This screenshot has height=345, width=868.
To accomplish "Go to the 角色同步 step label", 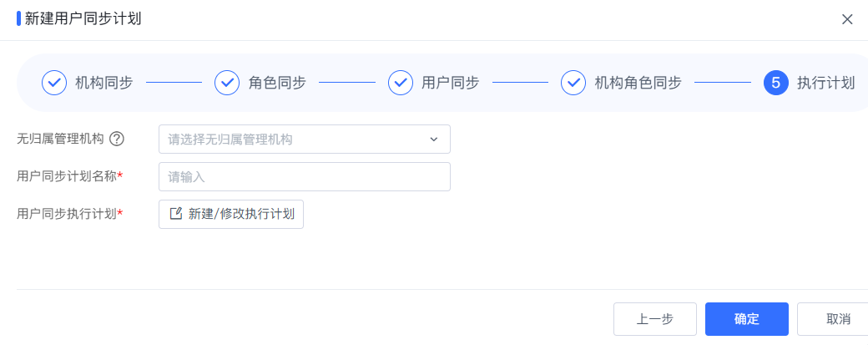I will 277,83.
